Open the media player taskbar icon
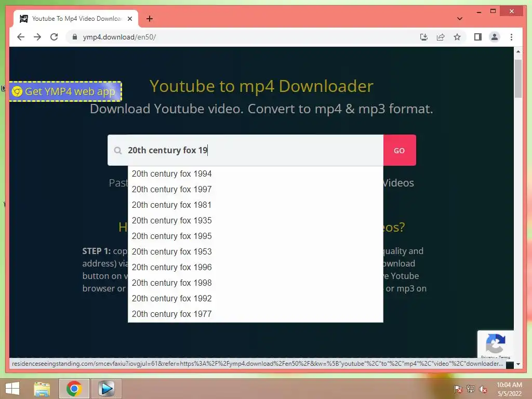 (x=106, y=389)
